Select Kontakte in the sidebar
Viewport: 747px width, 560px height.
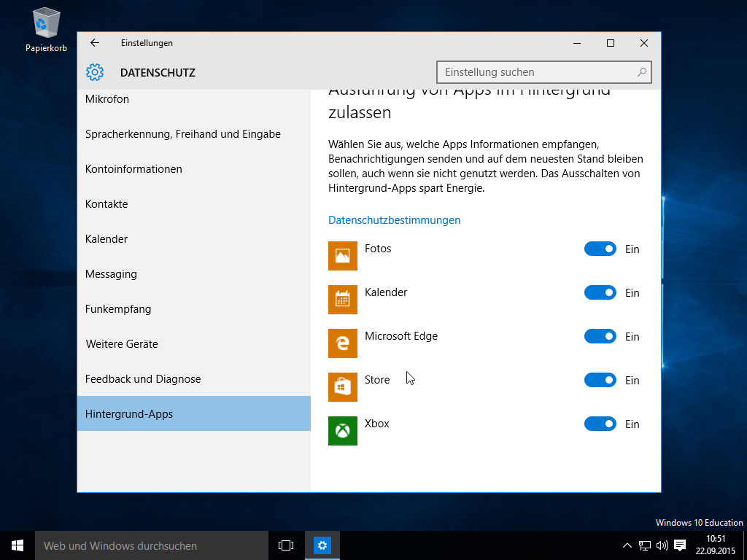click(194, 204)
